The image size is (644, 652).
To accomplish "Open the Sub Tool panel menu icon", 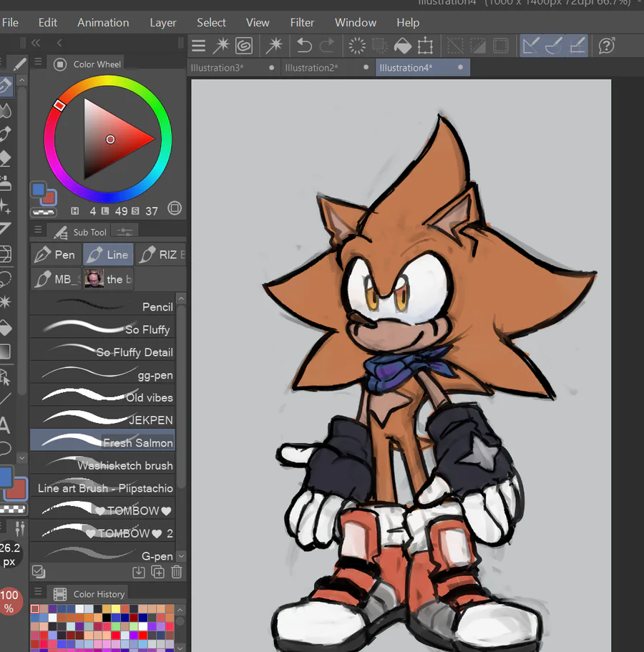I will (38, 230).
